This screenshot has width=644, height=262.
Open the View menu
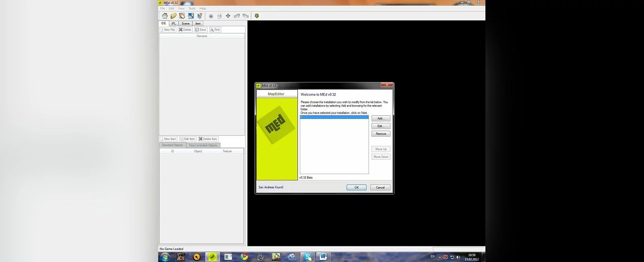coord(182,8)
